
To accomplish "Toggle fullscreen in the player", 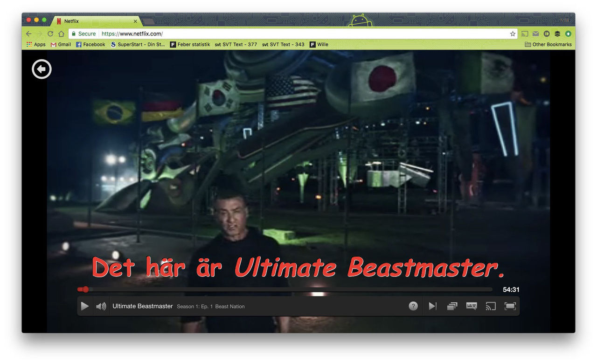I will pos(510,306).
